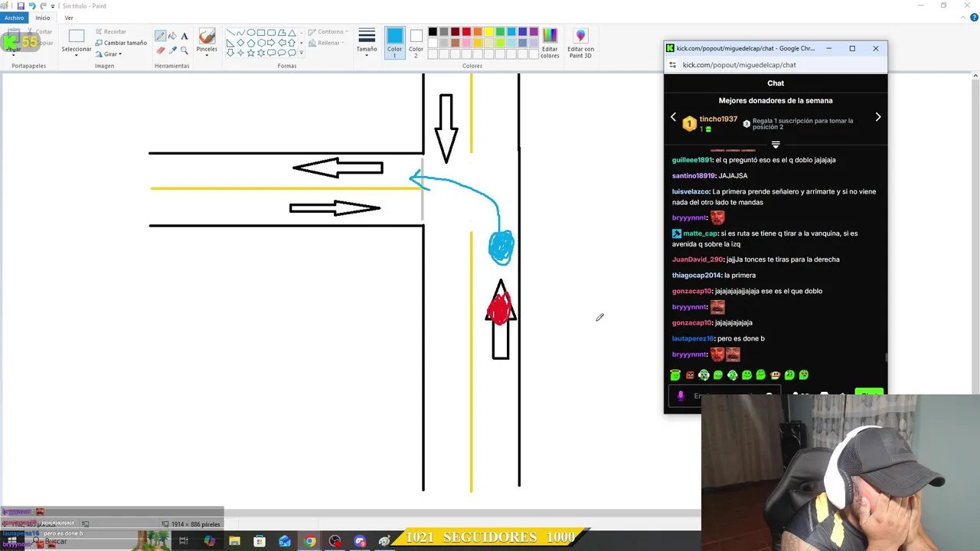Click the kick.com address bar URL
This screenshot has height=551, width=980.
click(739, 65)
